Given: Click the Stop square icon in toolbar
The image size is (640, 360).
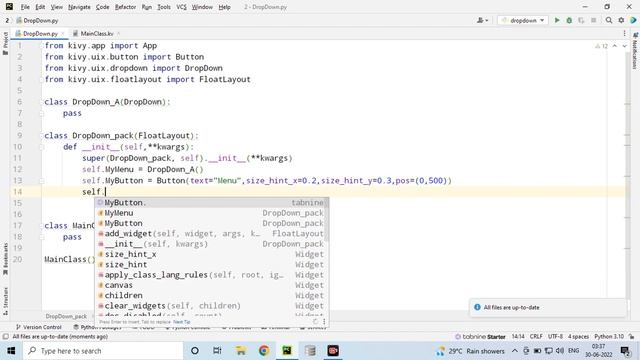Looking at the screenshot, I should (x=593, y=20).
